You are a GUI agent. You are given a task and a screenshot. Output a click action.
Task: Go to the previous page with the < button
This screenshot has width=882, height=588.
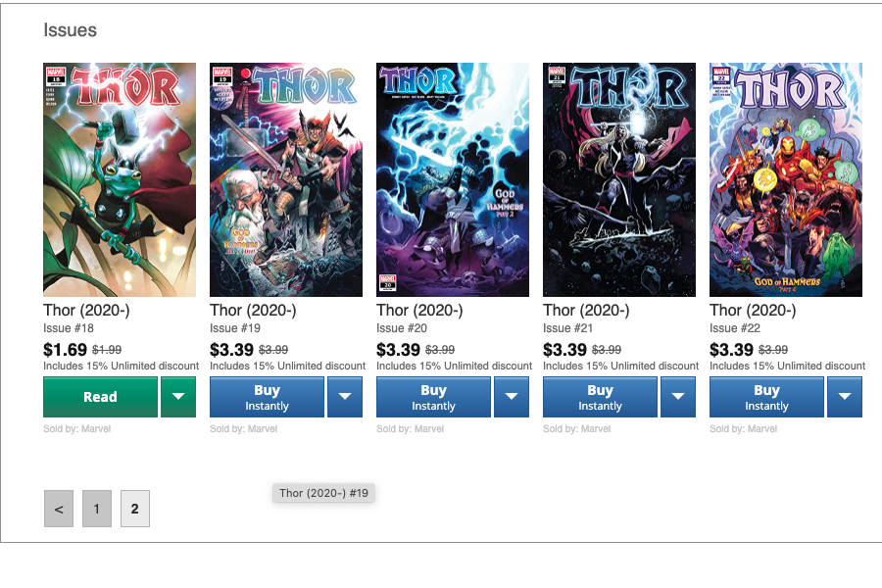pos(59,509)
